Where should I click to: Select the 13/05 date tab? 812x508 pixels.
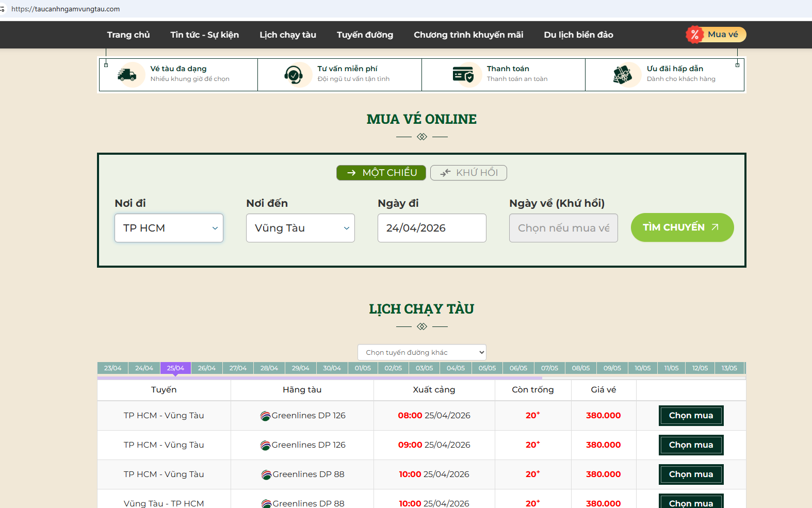pos(729,368)
